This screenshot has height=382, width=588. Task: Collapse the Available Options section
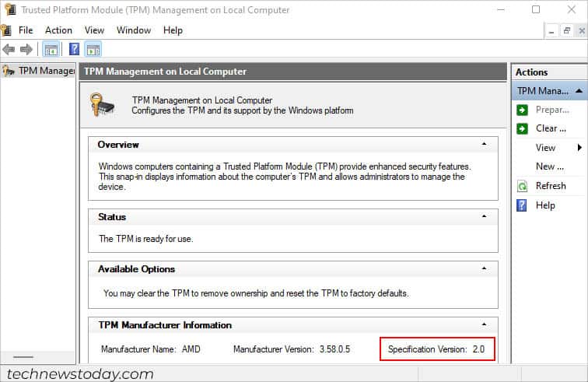click(x=484, y=268)
